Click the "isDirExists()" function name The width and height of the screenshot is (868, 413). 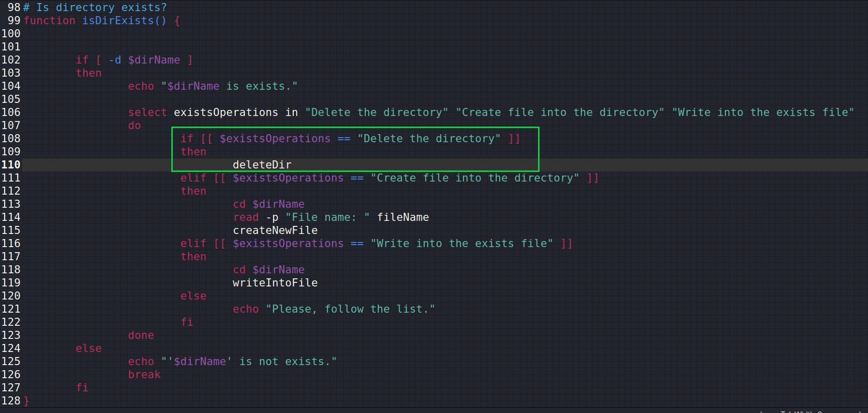coord(124,21)
